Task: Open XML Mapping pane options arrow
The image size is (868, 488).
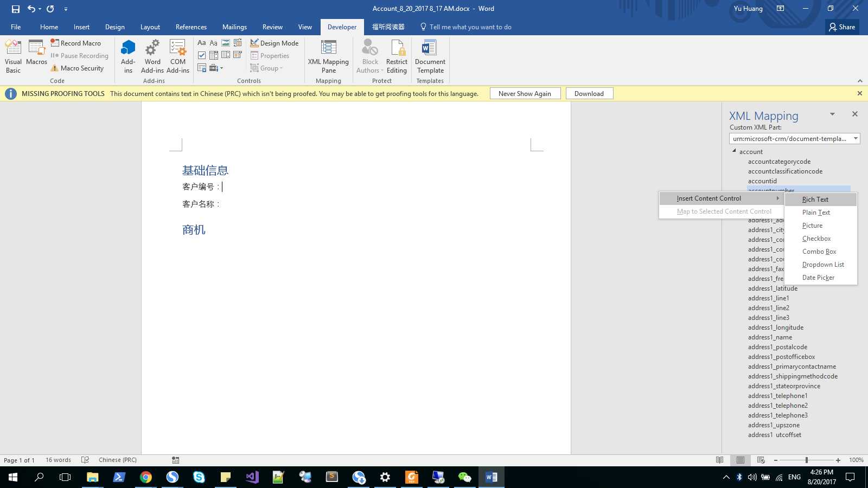Action: pos(832,114)
